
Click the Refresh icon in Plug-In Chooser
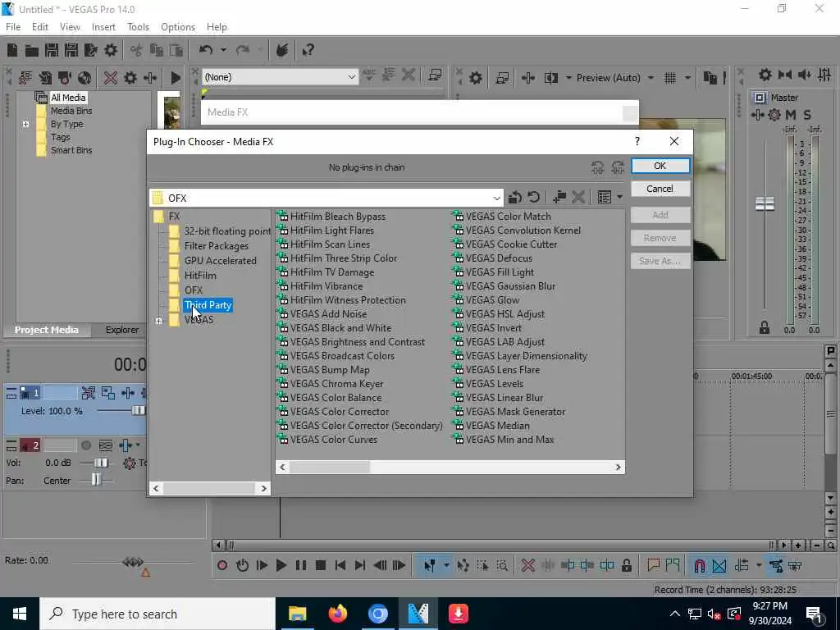[533, 197]
